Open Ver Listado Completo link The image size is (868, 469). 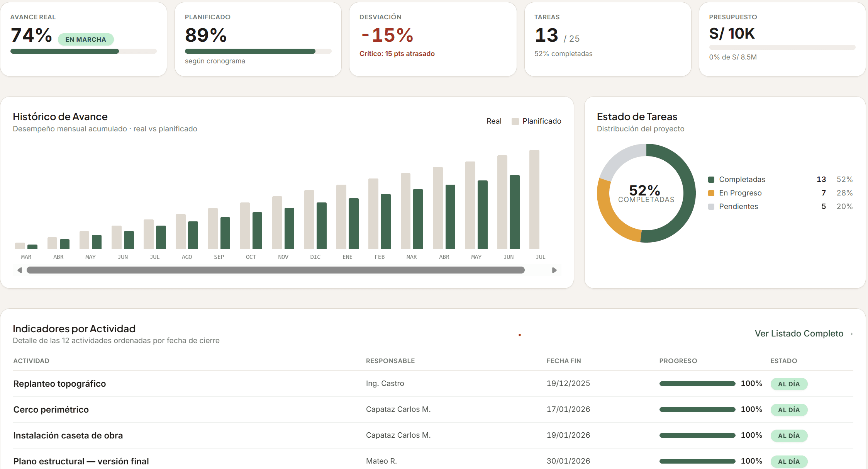coord(804,333)
